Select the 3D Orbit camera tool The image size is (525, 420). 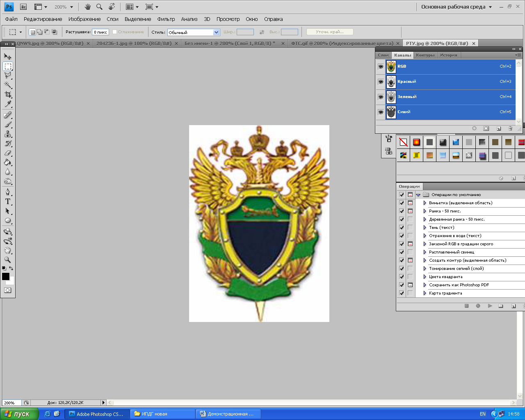pyautogui.click(x=8, y=241)
